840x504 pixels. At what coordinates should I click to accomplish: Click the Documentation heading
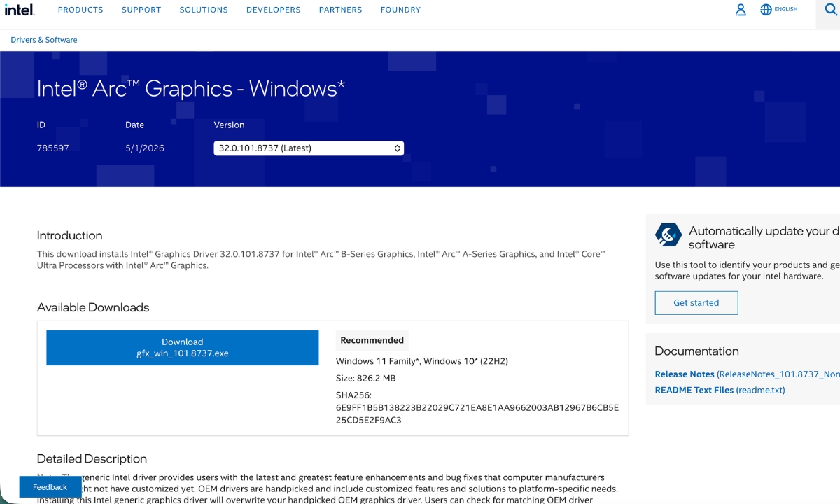tap(696, 351)
